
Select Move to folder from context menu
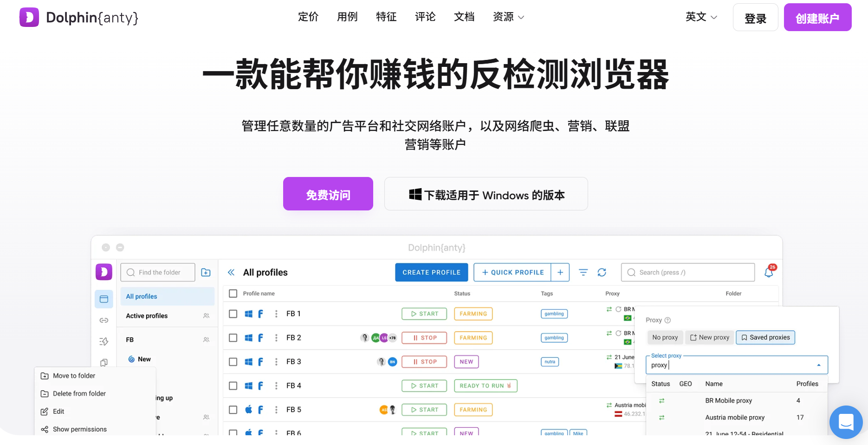tap(74, 375)
